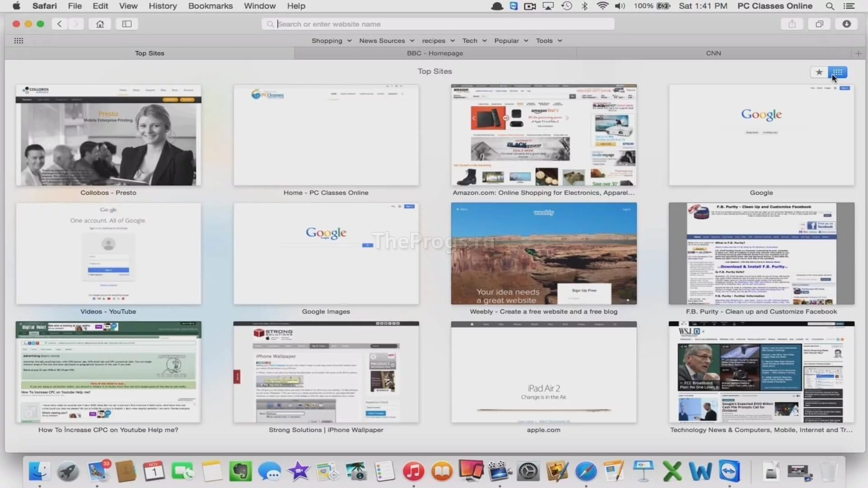Screen dimensions: 868x488
Task: Open Keynote from the Dock
Action: (x=643, y=471)
